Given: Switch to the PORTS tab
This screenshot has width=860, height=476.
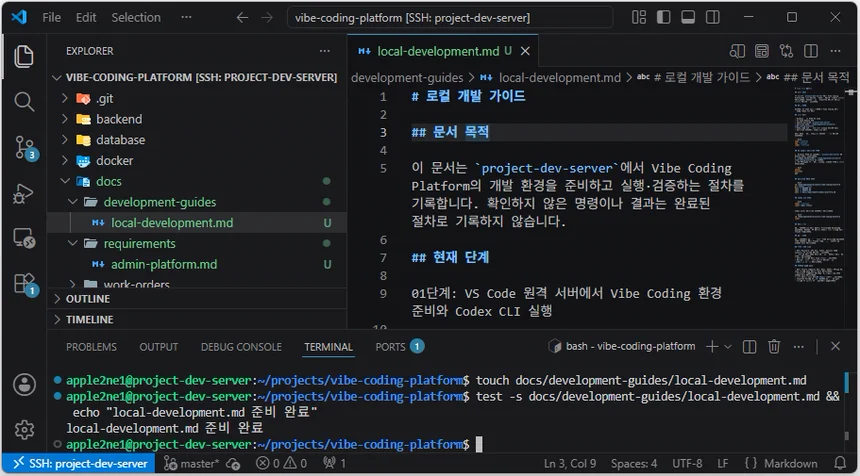Looking at the screenshot, I should tap(399, 347).
